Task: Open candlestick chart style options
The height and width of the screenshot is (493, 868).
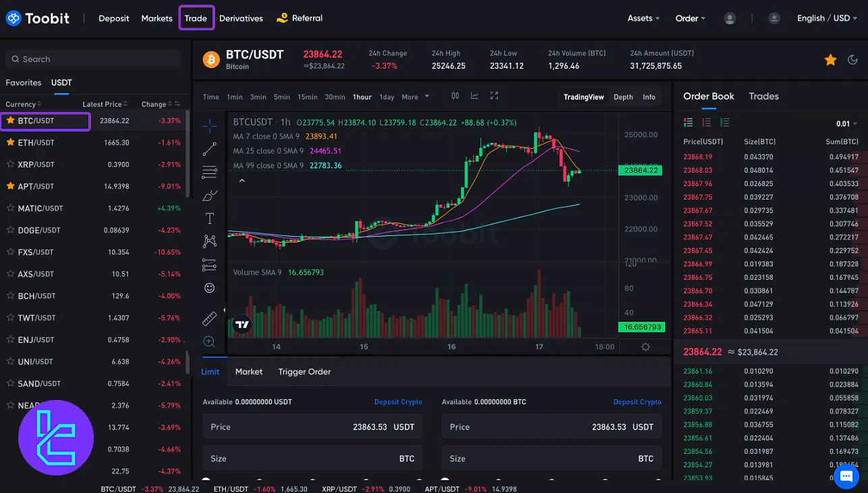Action: tap(455, 96)
